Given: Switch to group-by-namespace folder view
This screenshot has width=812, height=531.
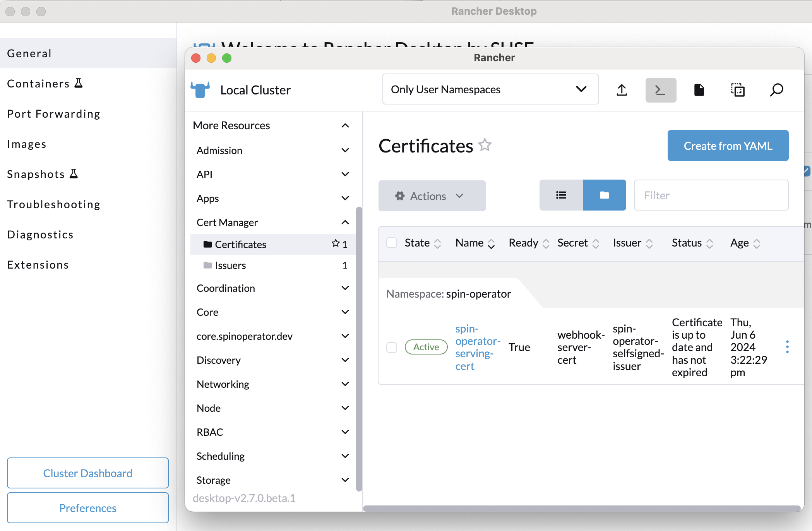Looking at the screenshot, I should pos(605,195).
